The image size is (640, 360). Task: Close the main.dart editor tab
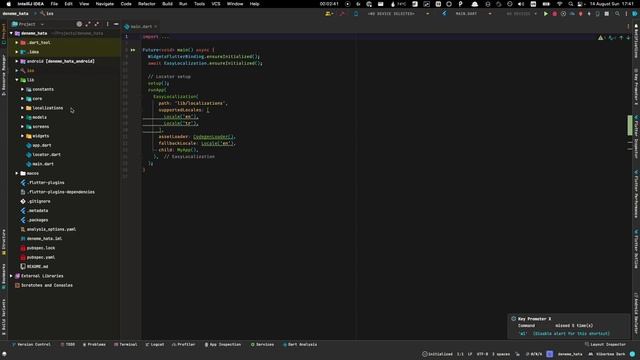tap(156, 27)
